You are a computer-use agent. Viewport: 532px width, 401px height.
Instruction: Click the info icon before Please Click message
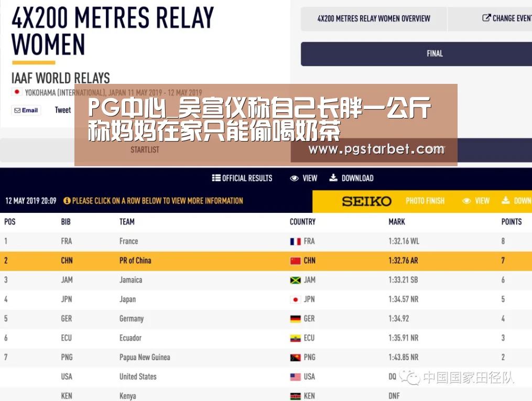pyautogui.click(x=67, y=201)
